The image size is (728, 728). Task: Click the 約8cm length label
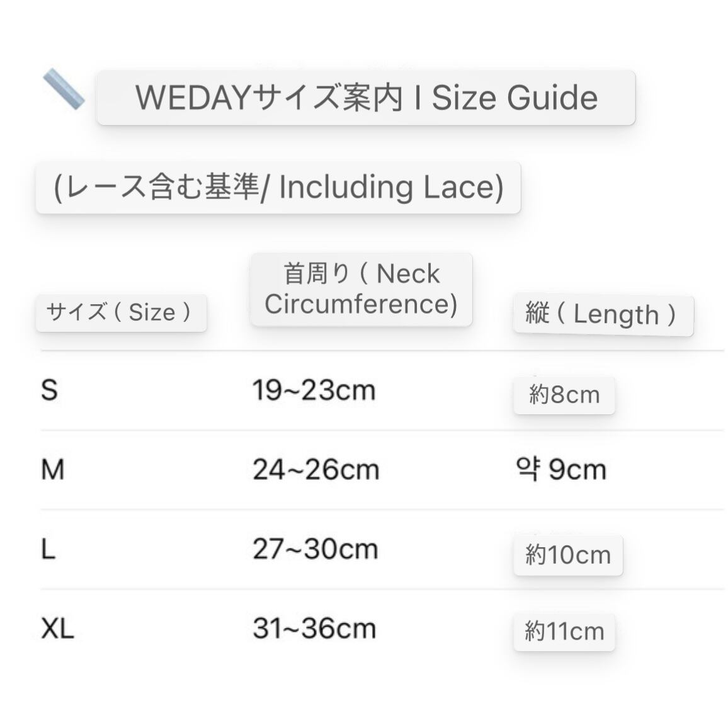point(564,395)
